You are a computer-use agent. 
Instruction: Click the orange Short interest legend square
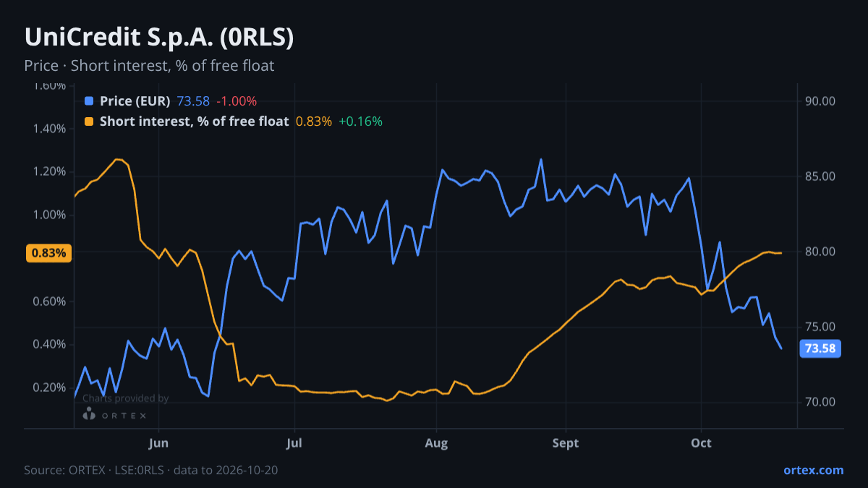(x=89, y=121)
